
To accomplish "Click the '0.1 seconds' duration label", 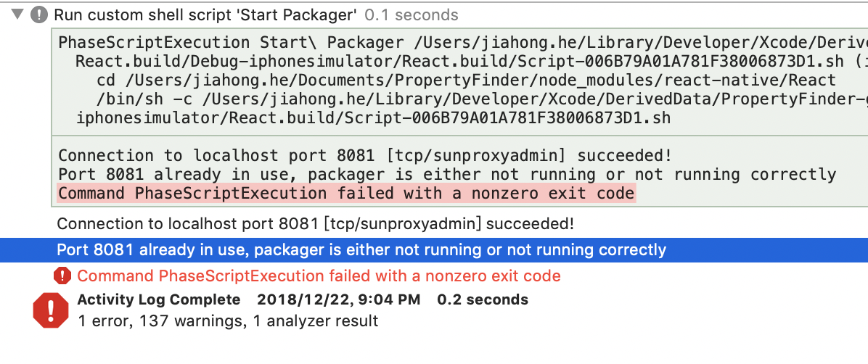I will pyautogui.click(x=412, y=15).
